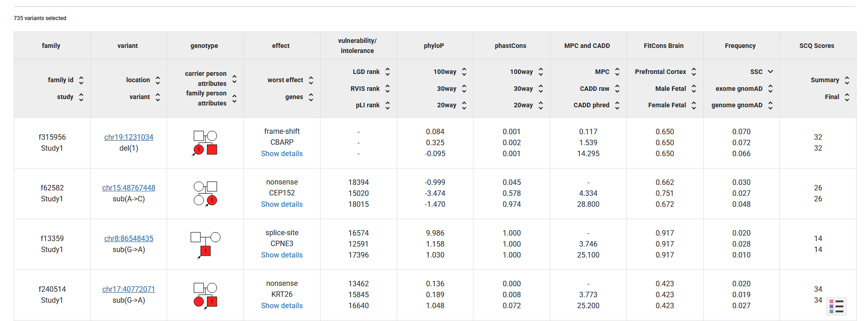The height and width of the screenshot is (321, 868).
Task: Click the del(1) variant text
Action: 129,148
